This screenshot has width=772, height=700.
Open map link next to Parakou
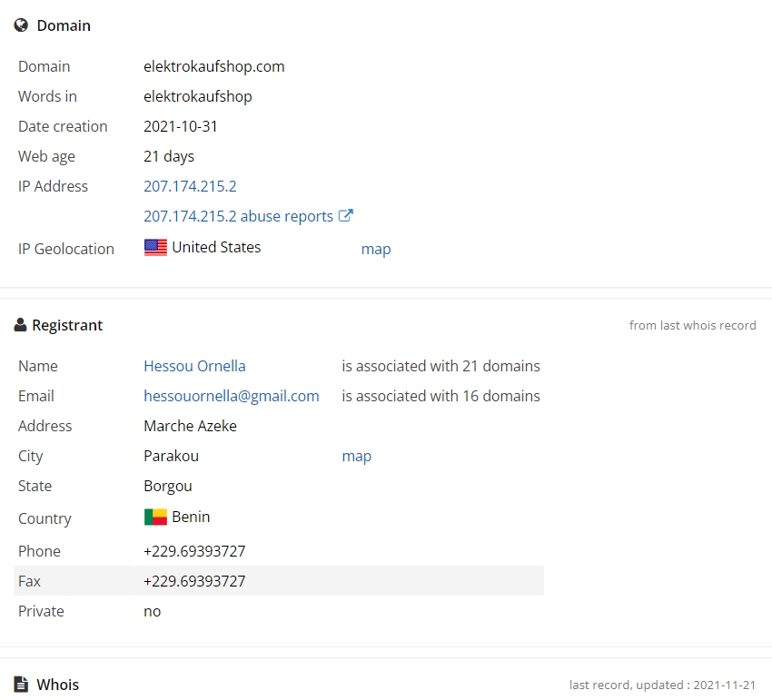pyautogui.click(x=356, y=457)
